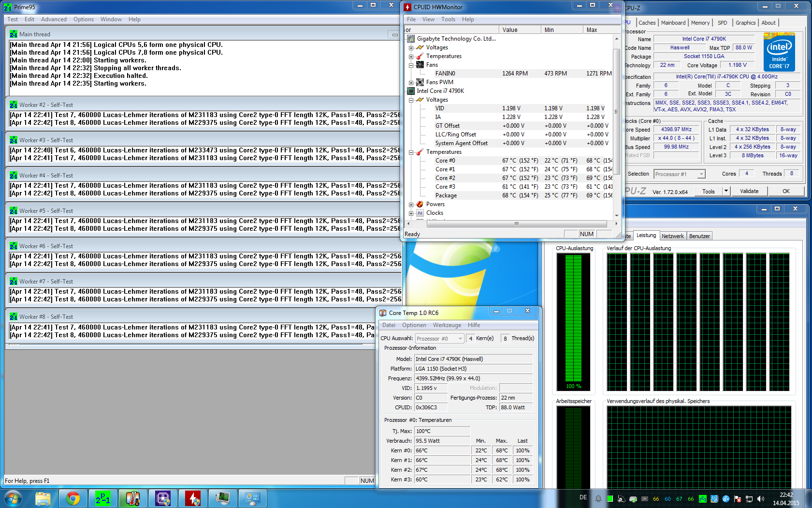The image size is (812, 508).
Task: Click the Clocks waveform icon in HWMonitor
Action: point(420,213)
